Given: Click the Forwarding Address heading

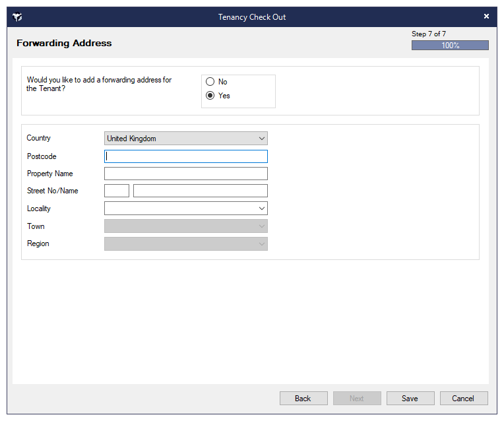Looking at the screenshot, I should click(64, 44).
